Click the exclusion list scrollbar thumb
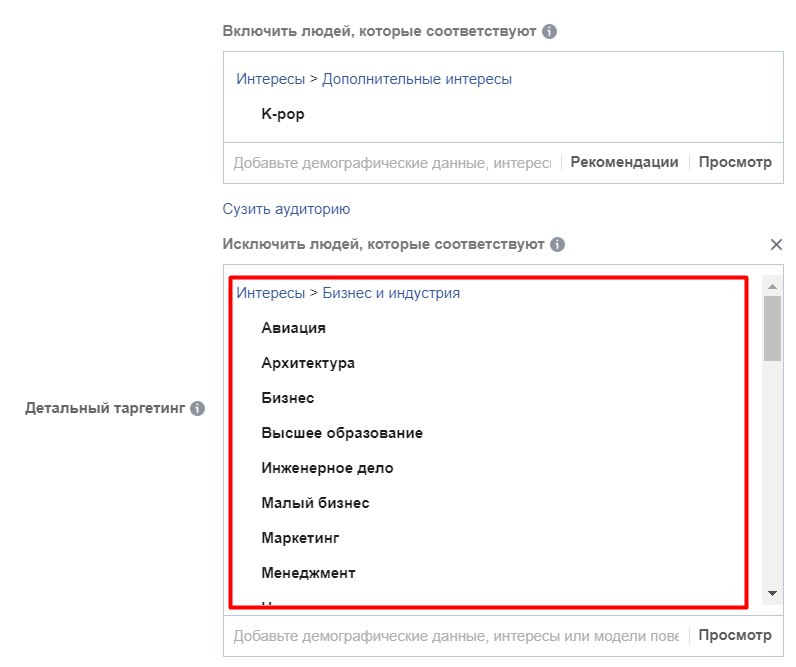Screen dimensions: 796x667 [x=771, y=327]
